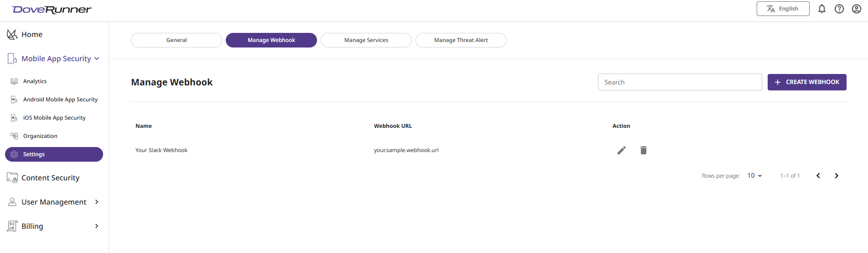Open the Manage Threat Alert tab
This screenshot has height=253, width=868.
(461, 40)
